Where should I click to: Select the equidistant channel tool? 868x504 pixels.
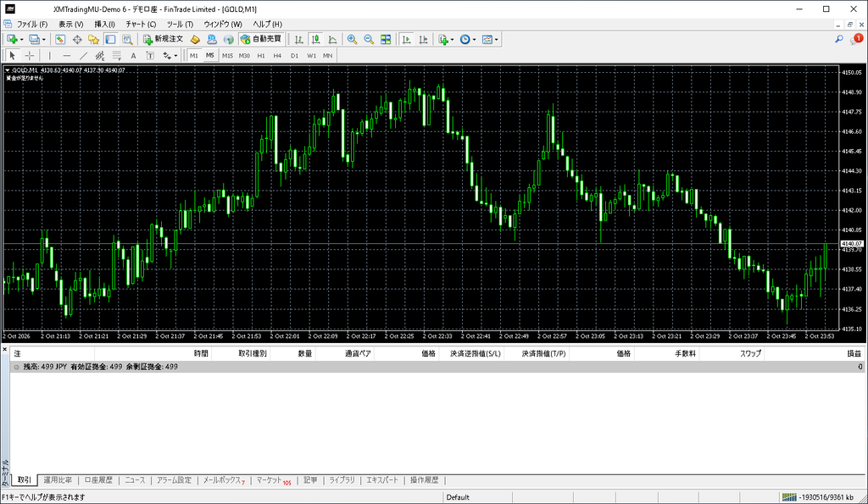pos(100,55)
